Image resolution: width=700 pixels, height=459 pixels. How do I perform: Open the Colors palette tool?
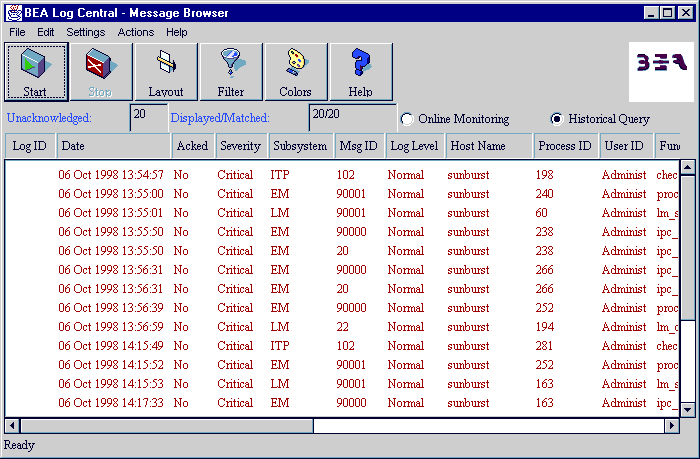coord(296,72)
